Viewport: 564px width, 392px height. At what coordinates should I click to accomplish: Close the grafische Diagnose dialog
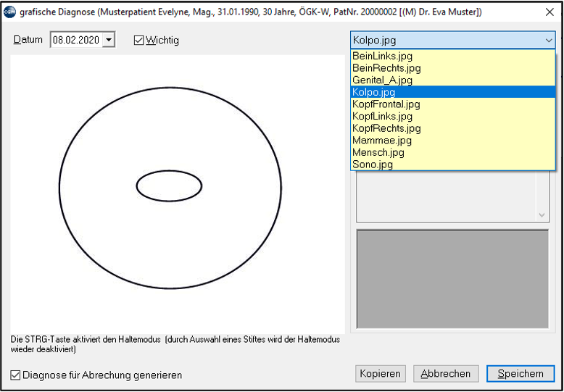pos(550,12)
